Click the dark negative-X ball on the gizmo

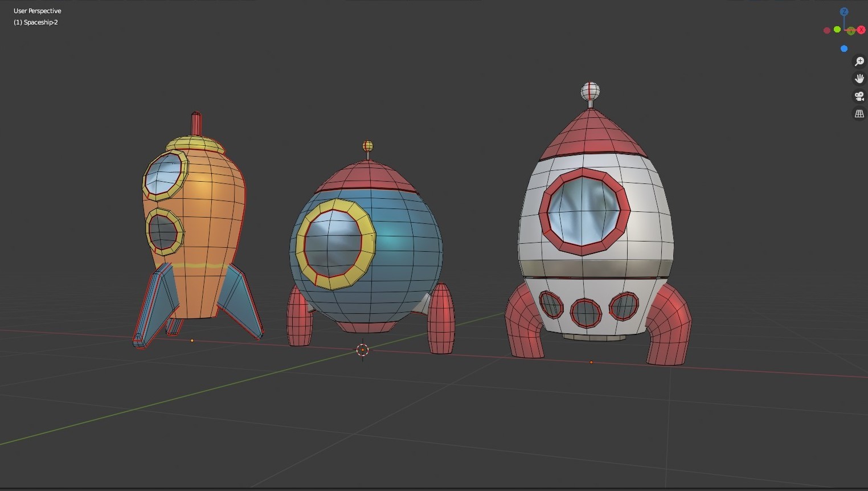827,30
